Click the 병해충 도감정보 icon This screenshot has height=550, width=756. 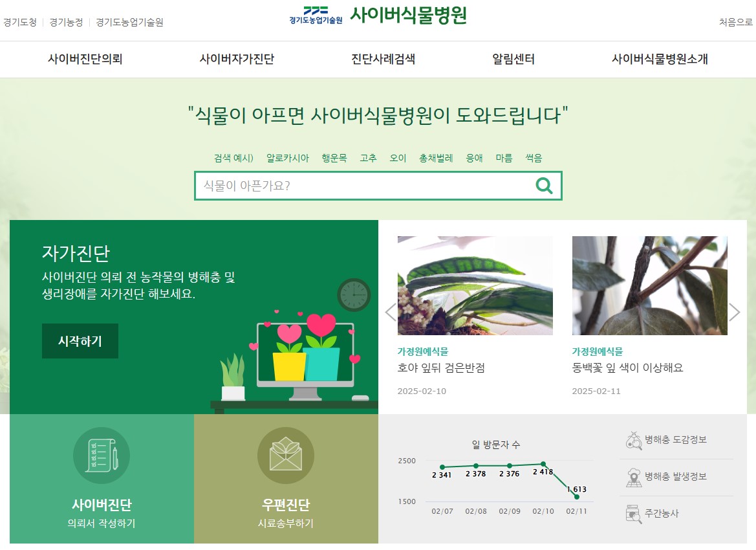(x=634, y=440)
